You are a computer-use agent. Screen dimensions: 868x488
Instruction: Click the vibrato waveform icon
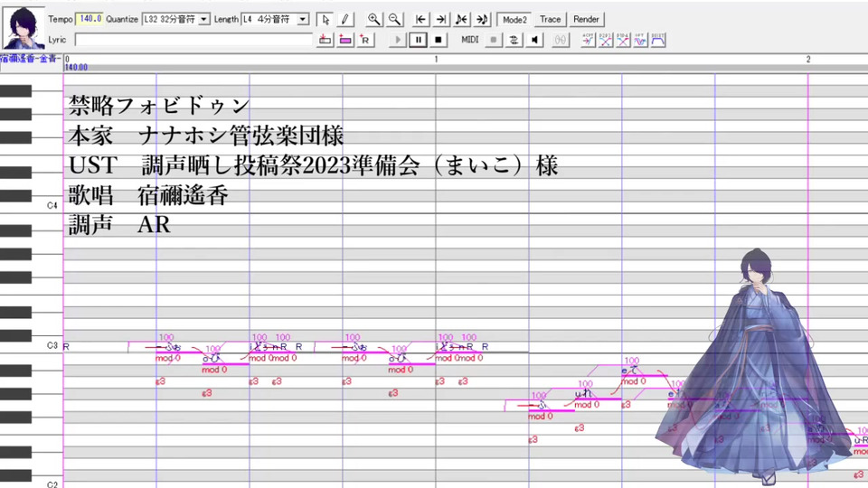tap(640, 40)
